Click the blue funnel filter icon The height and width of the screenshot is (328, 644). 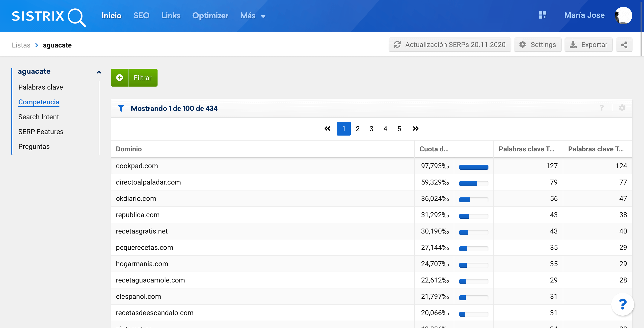point(121,108)
